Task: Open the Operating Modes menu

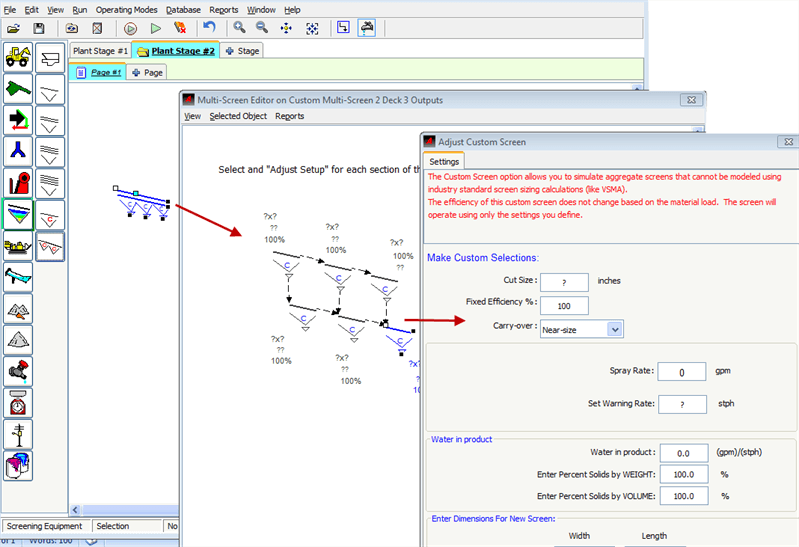Action: 126,9
